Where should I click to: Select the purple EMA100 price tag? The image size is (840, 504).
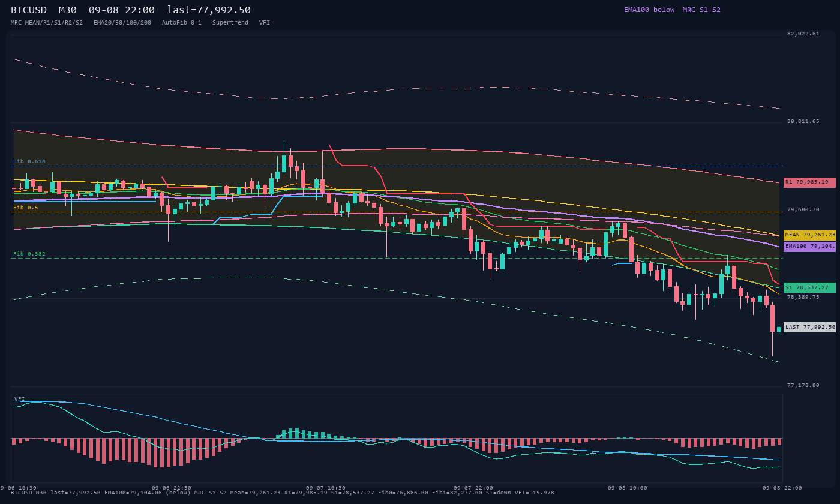tap(809, 247)
